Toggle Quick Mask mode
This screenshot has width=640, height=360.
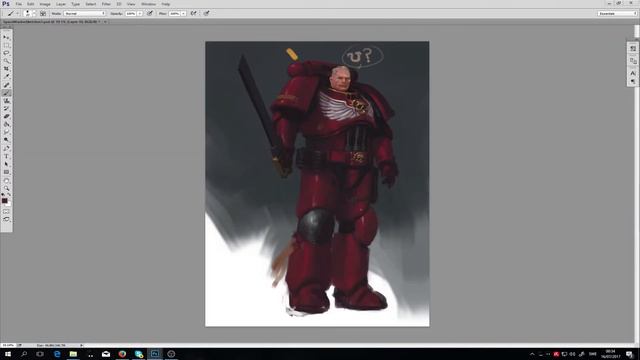(x=6, y=212)
